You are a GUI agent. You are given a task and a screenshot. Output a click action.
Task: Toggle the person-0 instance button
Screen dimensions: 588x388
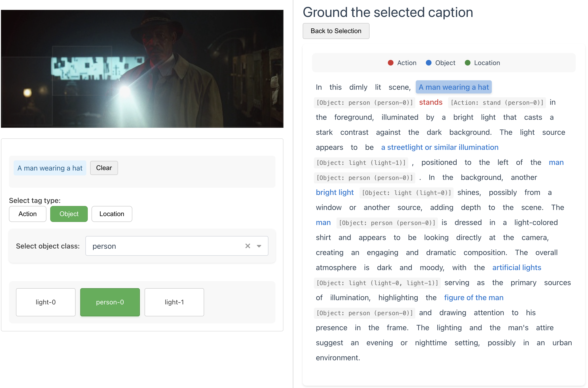click(x=110, y=302)
